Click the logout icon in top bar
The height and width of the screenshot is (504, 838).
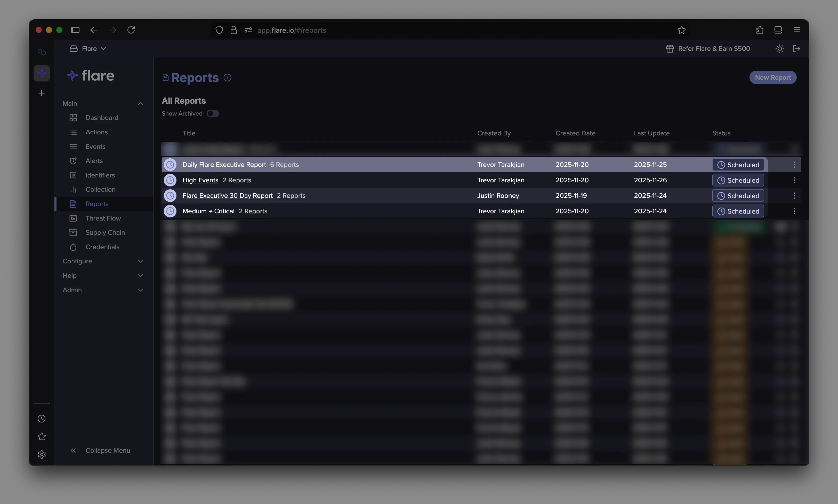(x=796, y=48)
